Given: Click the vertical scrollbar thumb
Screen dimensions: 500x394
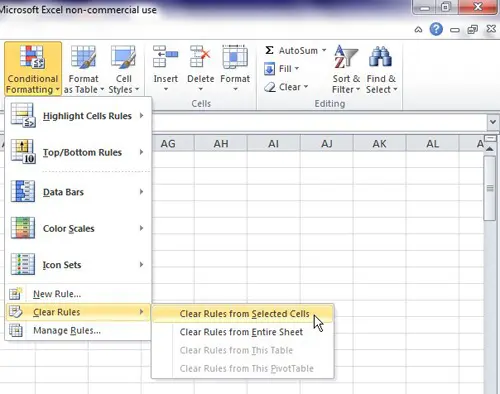Looking at the screenshot, I should [490, 189].
